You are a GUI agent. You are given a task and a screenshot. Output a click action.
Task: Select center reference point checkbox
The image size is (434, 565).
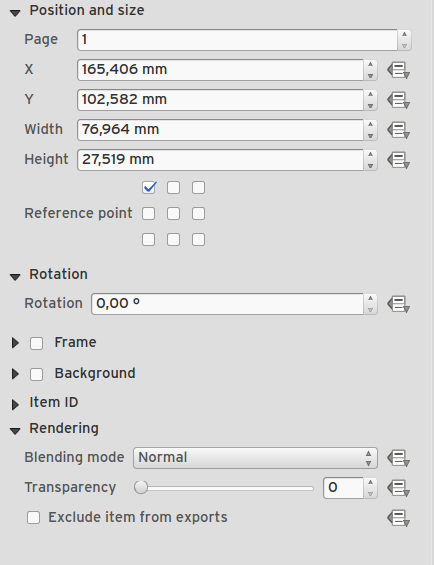pyautogui.click(x=173, y=213)
